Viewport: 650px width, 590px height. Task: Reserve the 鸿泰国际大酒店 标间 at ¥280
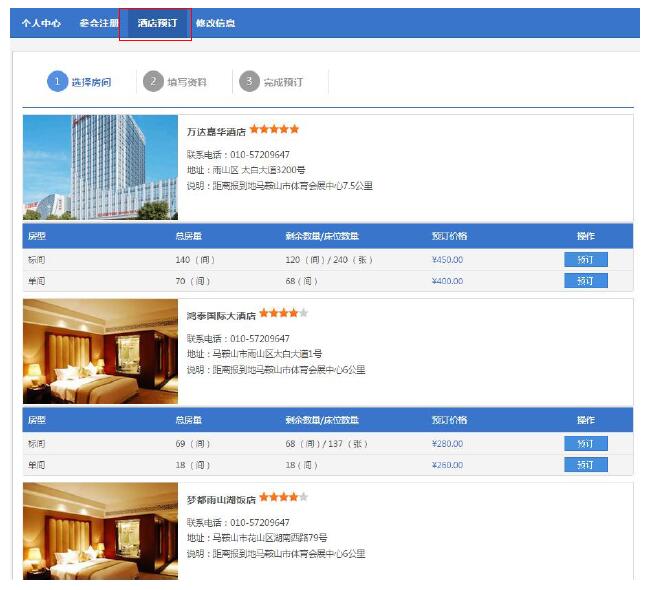585,444
